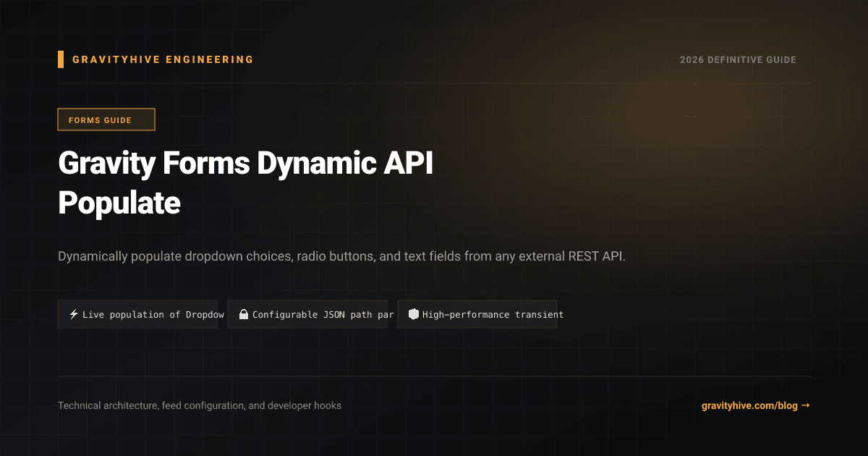Open the gravityhive.com/blog link
Viewport: 868px width, 456px height.
click(x=755, y=405)
